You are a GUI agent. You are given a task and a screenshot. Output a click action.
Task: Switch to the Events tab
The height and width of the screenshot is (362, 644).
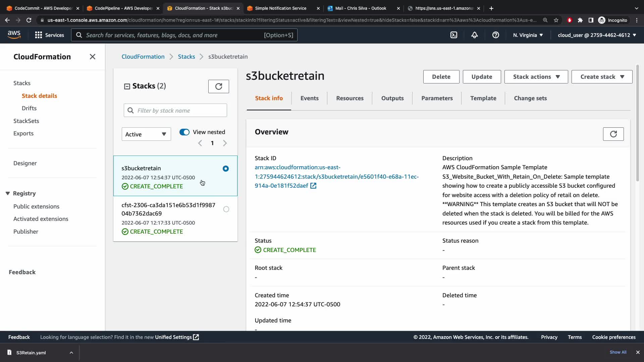coord(309,98)
